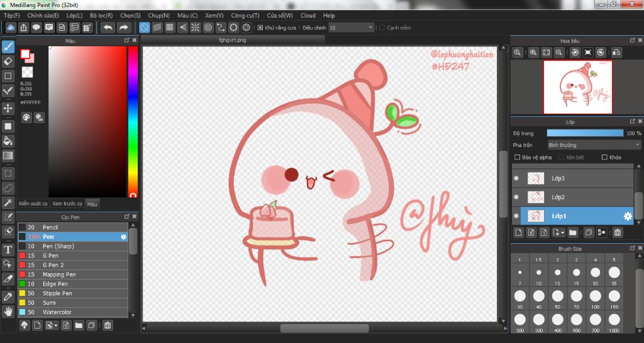Enable the radial snap guide
The height and width of the screenshot is (343, 644).
point(196,28)
